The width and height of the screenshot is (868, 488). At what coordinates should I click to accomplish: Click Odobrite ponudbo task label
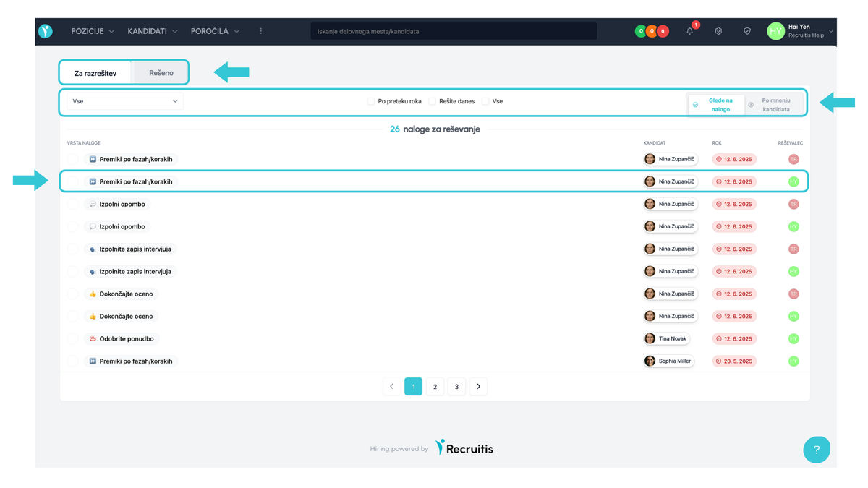[127, 338]
